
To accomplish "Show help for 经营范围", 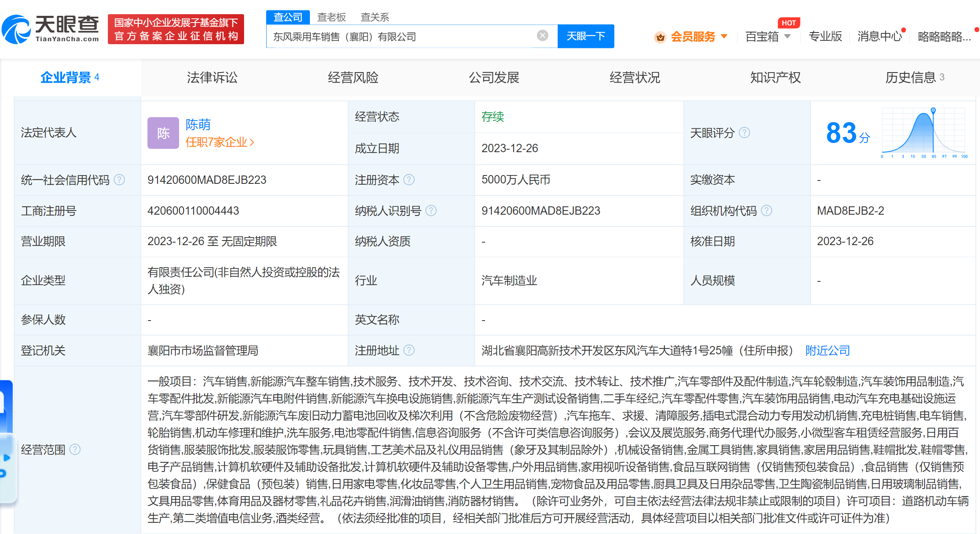I will pos(75,449).
